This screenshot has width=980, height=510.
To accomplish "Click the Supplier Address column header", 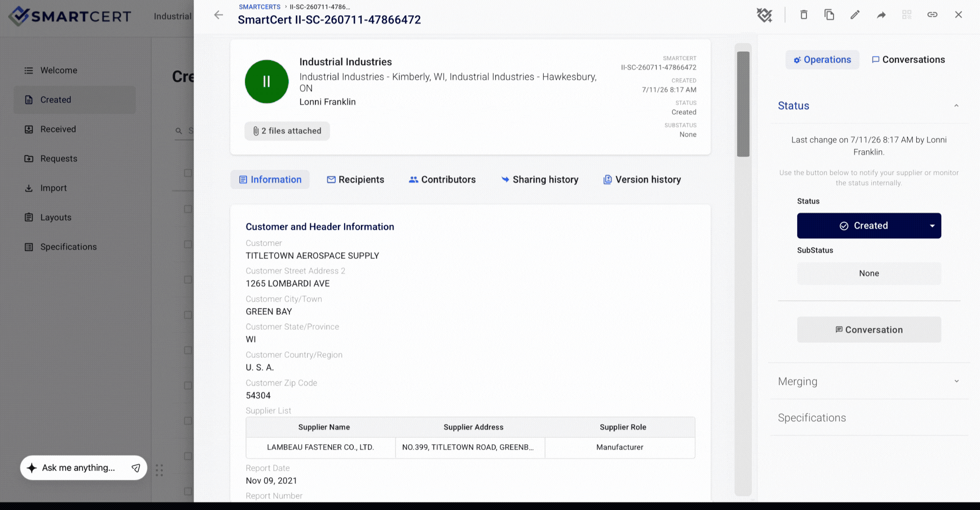I will tap(474, 427).
